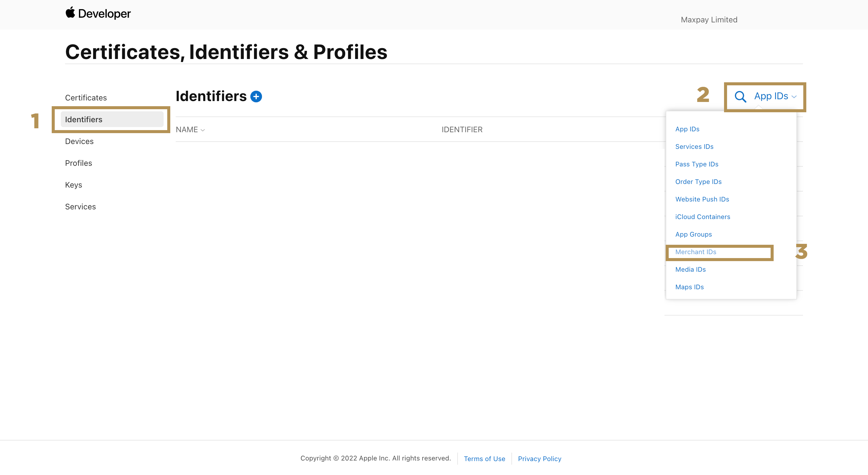Click the Apple Developer logo
The image size is (868, 475).
pyautogui.click(x=98, y=14)
